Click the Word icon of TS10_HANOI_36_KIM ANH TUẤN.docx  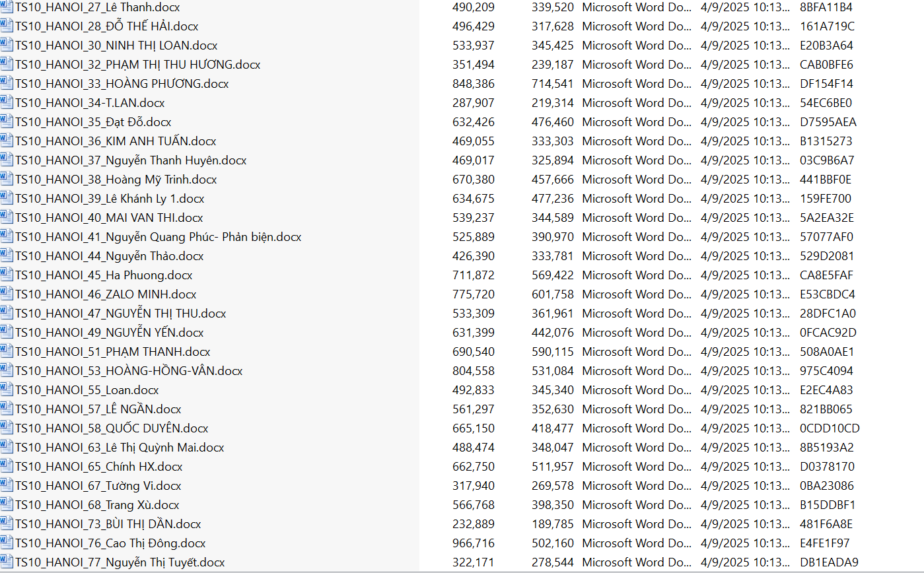click(x=7, y=141)
